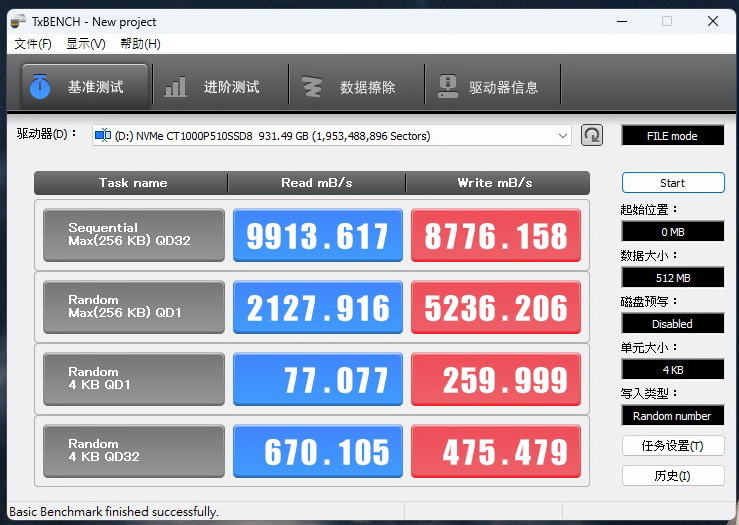Screen dimensions: 739x525
Task: Click the read result 2127.916
Action: pyautogui.click(x=318, y=307)
